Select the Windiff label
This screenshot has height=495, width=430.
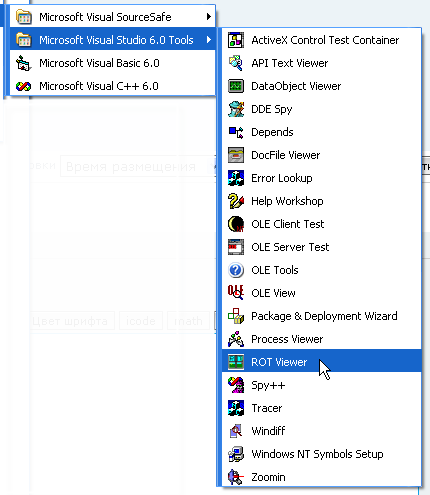click(x=268, y=431)
